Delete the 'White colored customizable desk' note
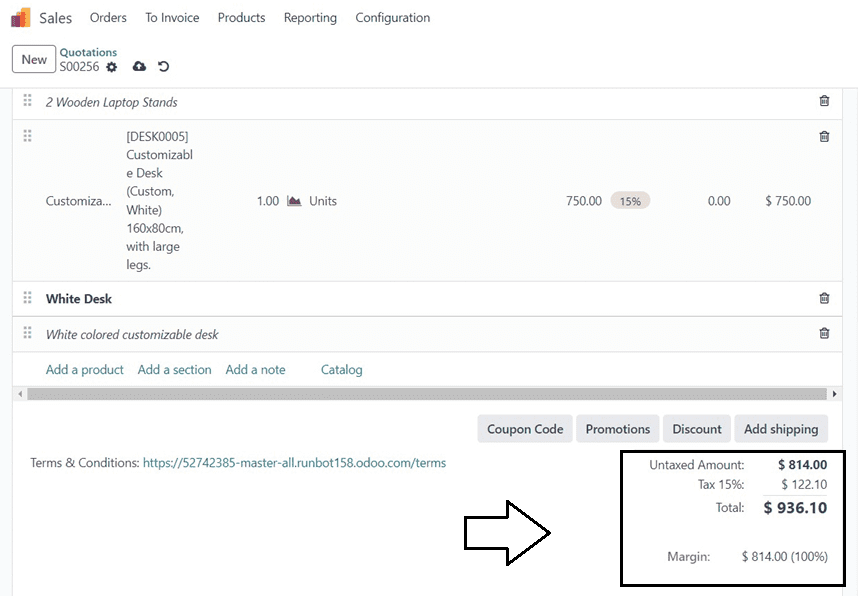 point(824,332)
